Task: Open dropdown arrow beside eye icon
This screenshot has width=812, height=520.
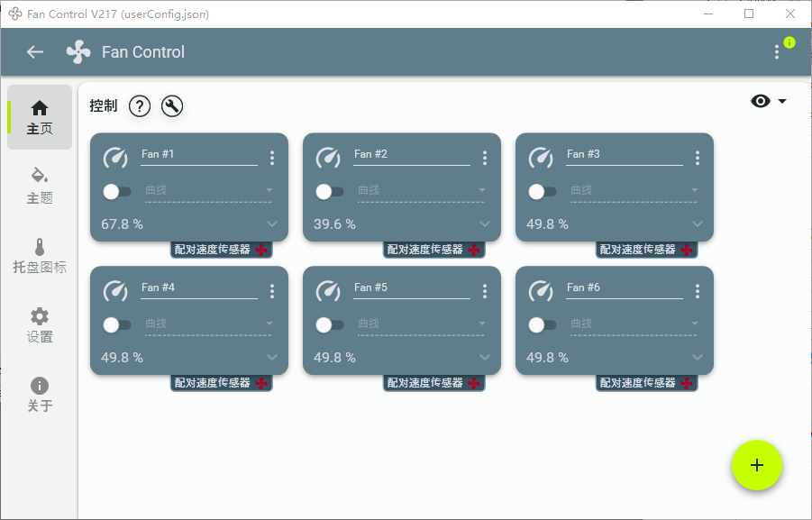Action: click(782, 101)
